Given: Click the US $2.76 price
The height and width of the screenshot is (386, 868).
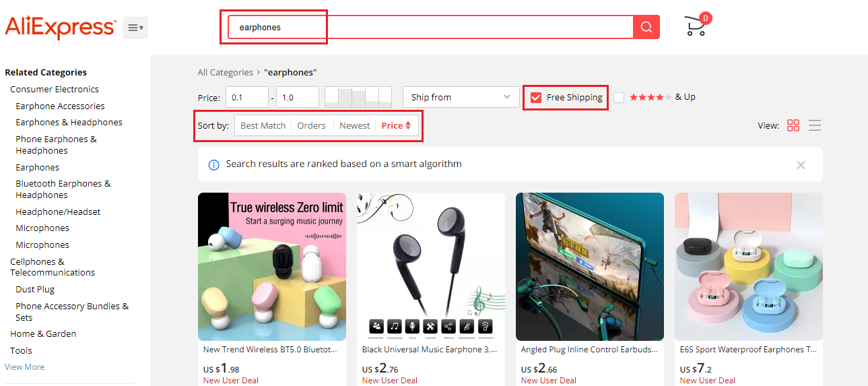Looking at the screenshot, I should point(380,368).
